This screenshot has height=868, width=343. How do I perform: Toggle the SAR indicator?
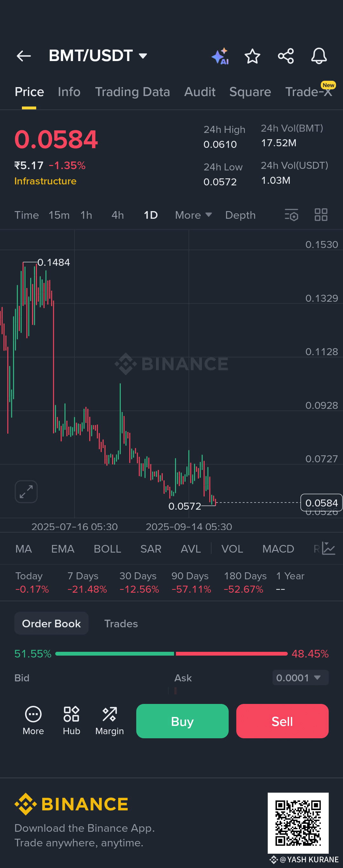pyautogui.click(x=151, y=549)
